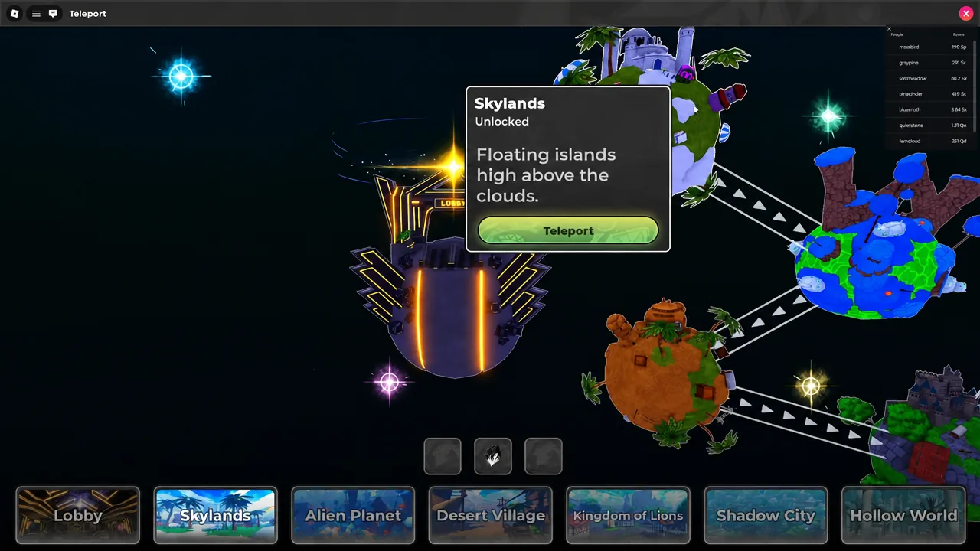Image resolution: width=980 pixels, height=551 pixels.
Task: Close the Teleport screen with red X
Action: [965, 14]
